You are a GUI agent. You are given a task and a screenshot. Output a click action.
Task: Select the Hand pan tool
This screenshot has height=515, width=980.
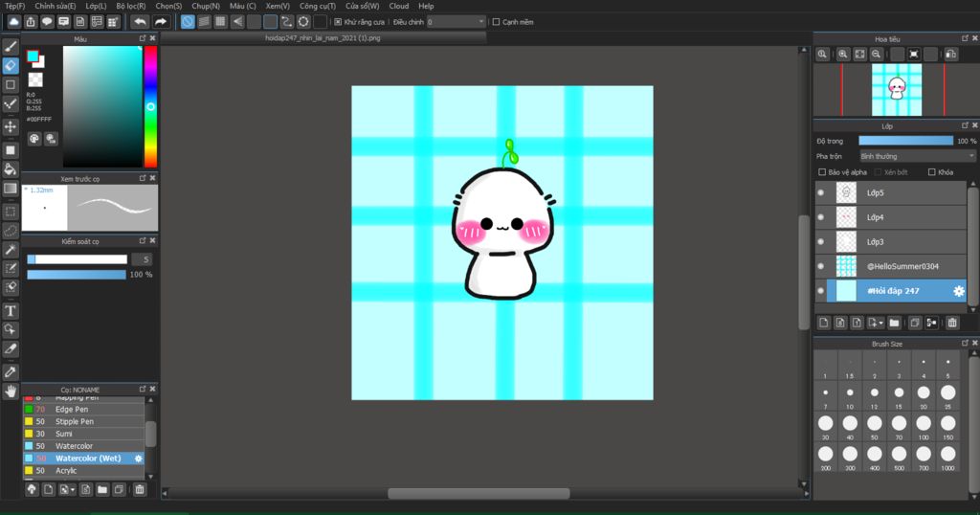[11, 392]
